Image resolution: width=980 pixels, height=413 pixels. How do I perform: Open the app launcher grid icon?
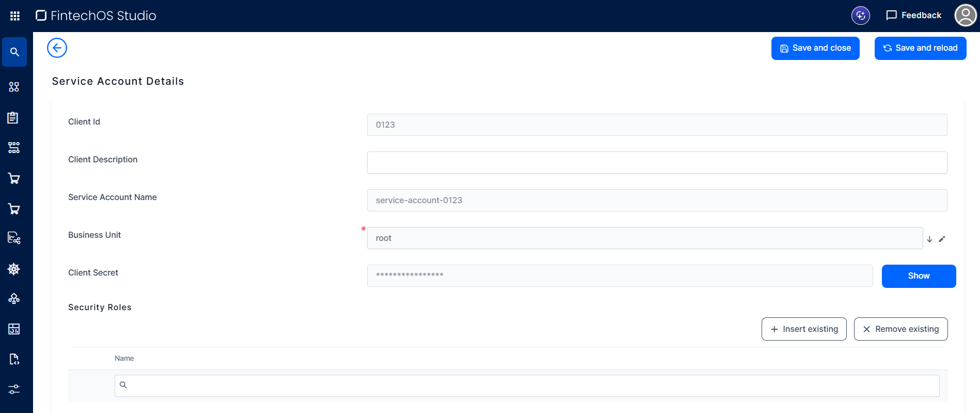15,16
